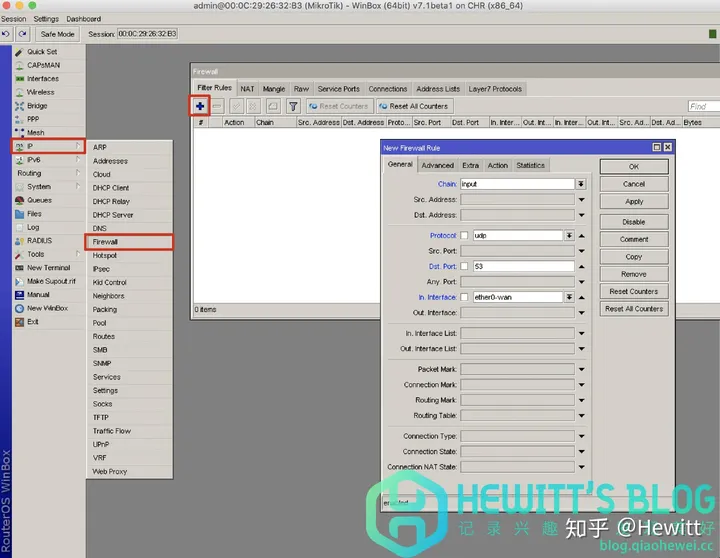This screenshot has width=720, height=558.
Task: Open the Session menu
Action: pos(13,19)
